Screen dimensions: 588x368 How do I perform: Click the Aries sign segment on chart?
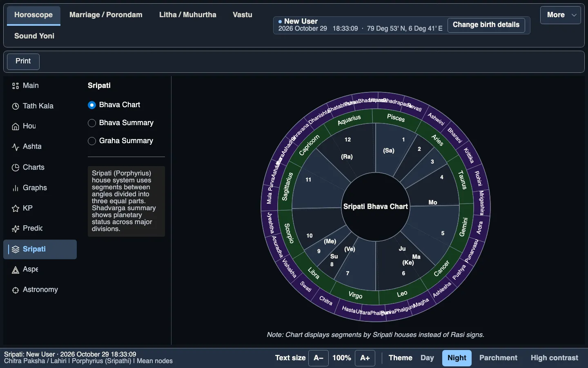pos(437,140)
